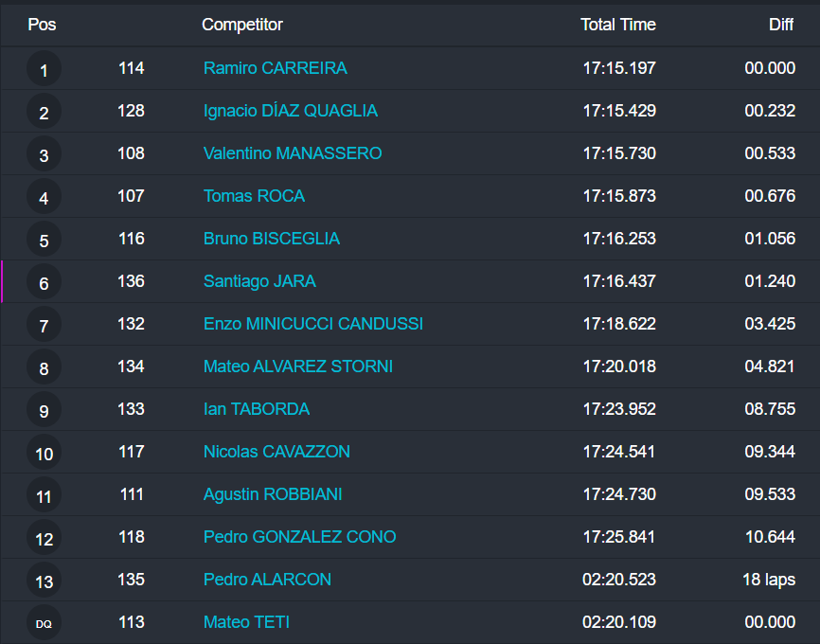Open Ignacio DÍAZ QUAGLIA competitor link

coord(290,111)
